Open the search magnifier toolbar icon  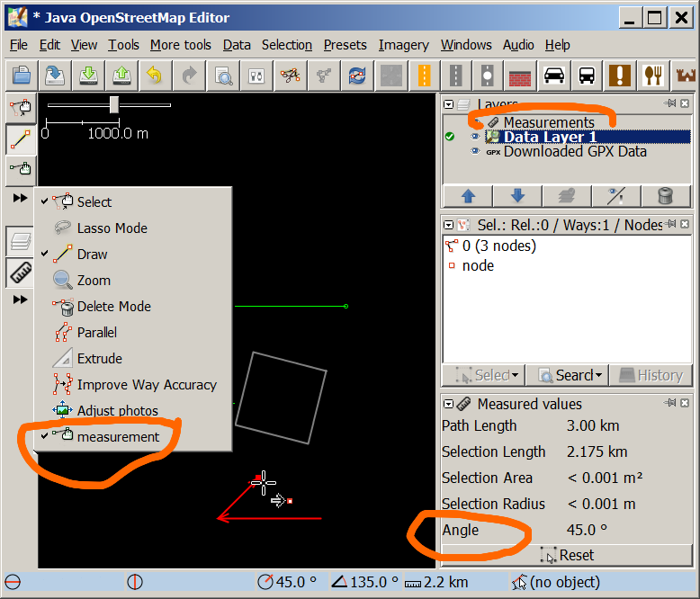point(223,76)
